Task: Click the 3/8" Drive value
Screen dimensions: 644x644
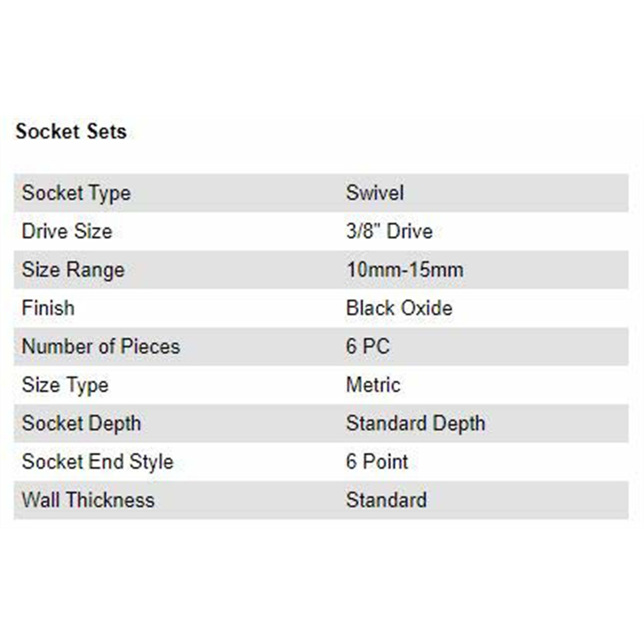Action: [389, 231]
